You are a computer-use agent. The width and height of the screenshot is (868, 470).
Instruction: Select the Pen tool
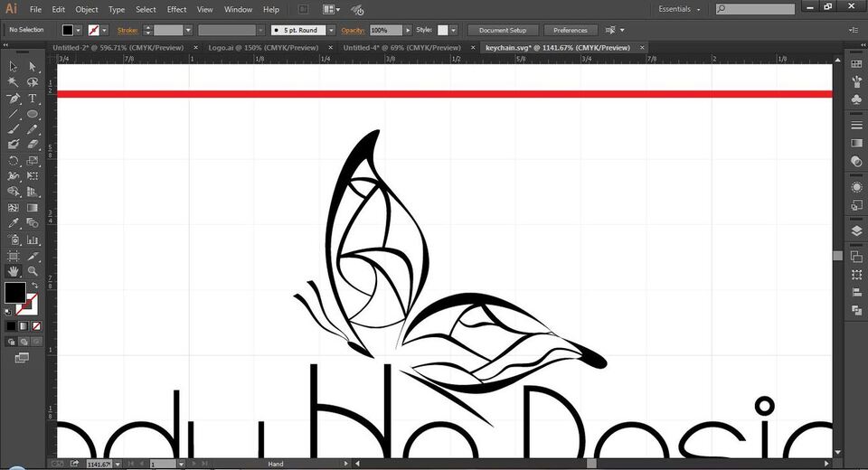[x=14, y=99]
